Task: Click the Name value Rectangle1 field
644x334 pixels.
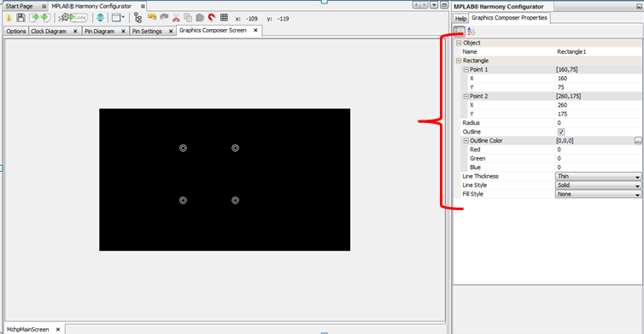Action: 598,52
